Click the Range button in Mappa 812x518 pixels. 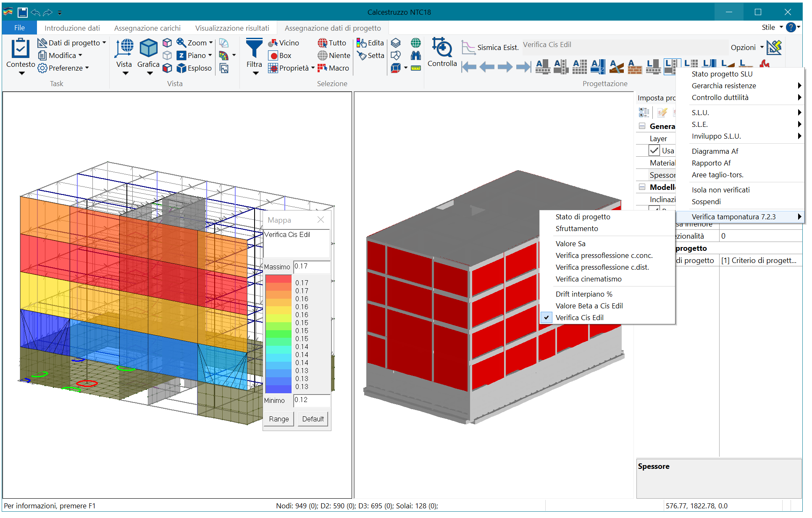pos(279,419)
